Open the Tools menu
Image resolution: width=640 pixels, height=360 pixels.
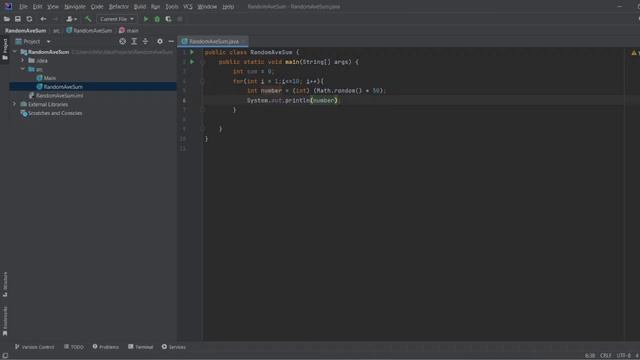172,7
